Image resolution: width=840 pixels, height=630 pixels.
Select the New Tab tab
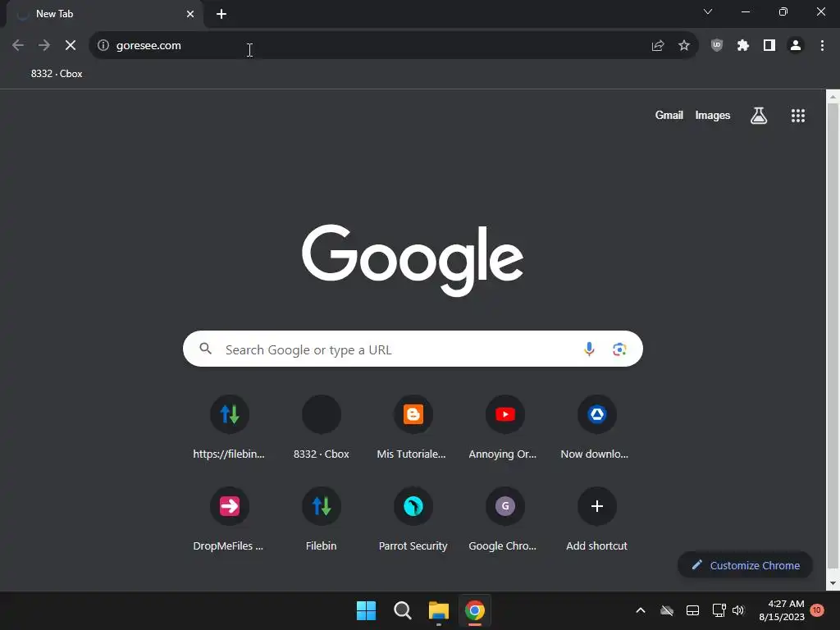(104, 14)
